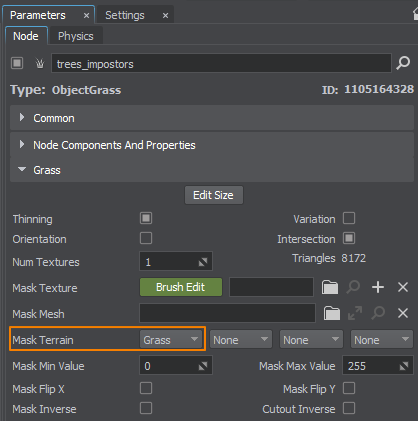Image resolution: width=418 pixels, height=421 pixels.
Task: Enable the Variation checkbox
Action: pos(349,218)
